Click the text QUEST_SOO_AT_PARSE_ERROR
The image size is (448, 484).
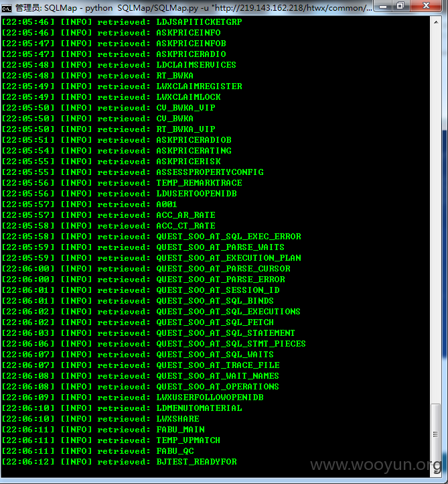[220, 280]
